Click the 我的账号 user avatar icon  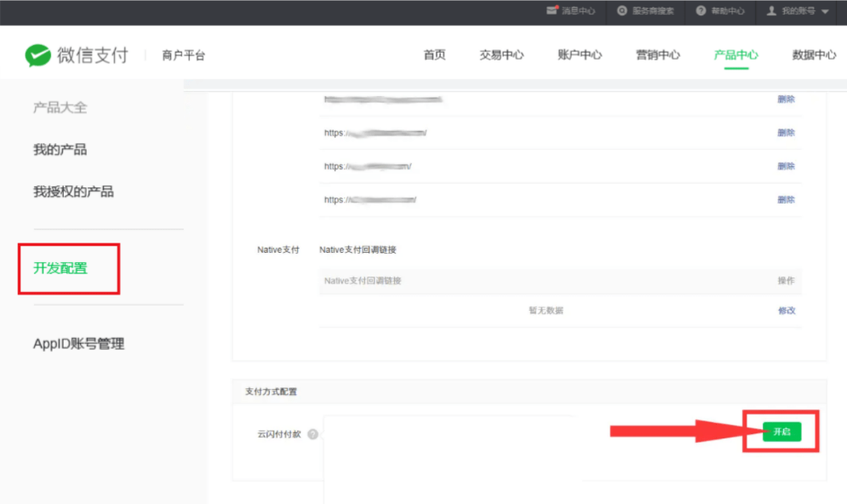pos(771,11)
